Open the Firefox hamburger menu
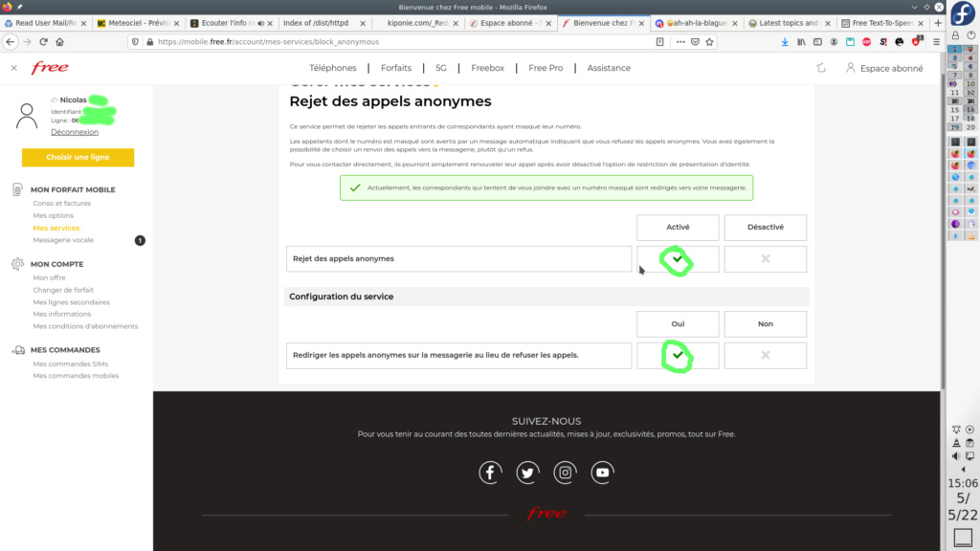The image size is (980, 551). tap(936, 42)
